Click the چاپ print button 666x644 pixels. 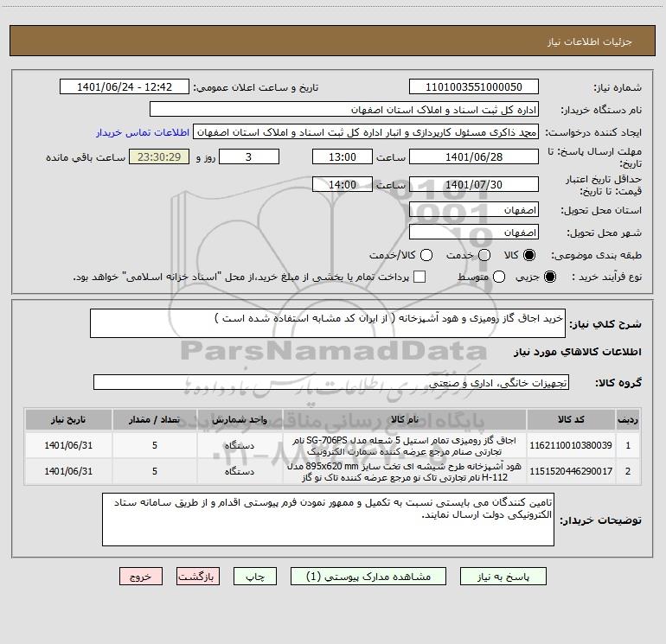click(255, 576)
